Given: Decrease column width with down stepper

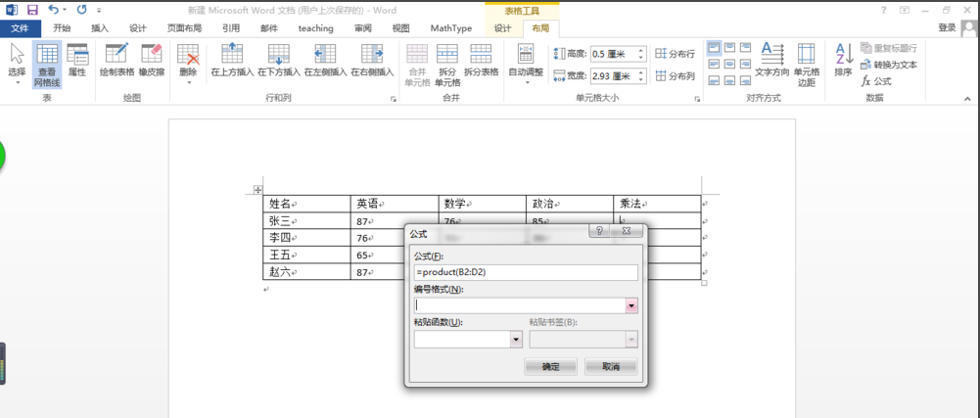Looking at the screenshot, I should (641, 80).
